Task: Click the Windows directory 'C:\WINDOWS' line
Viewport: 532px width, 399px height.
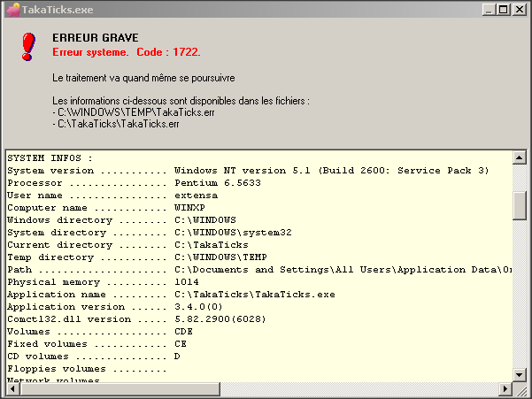Action: 121,220
